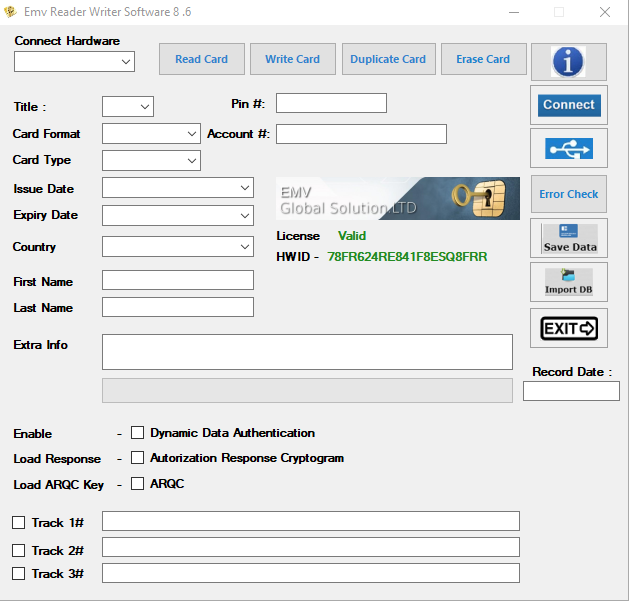Run the Error Check button
The width and height of the screenshot is (630, 603).
[x=569, y=194]
